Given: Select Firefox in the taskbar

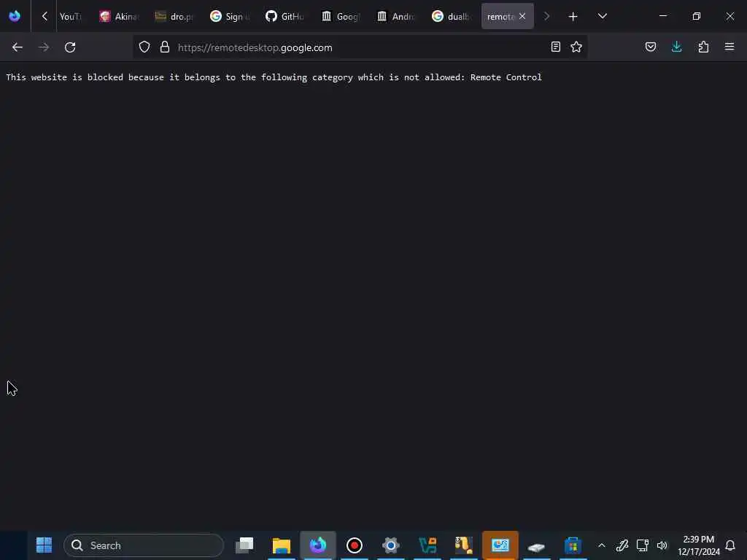Looking at the screenshot, I should pyautogui.click(x=318, y=545).
